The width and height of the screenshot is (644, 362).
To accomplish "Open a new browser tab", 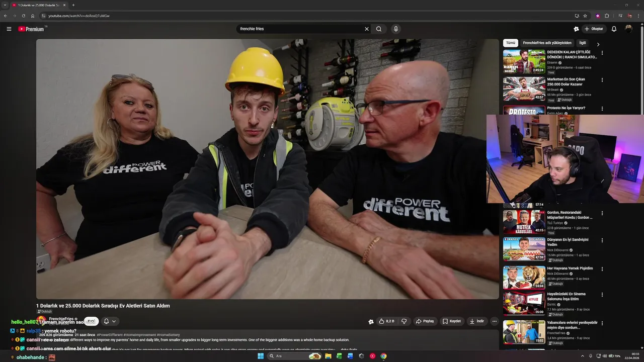I will click(73, 5).
